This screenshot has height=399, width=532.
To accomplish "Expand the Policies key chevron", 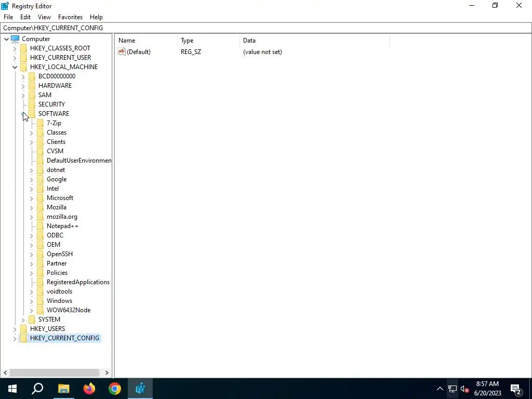I will (x=32, y=273).
